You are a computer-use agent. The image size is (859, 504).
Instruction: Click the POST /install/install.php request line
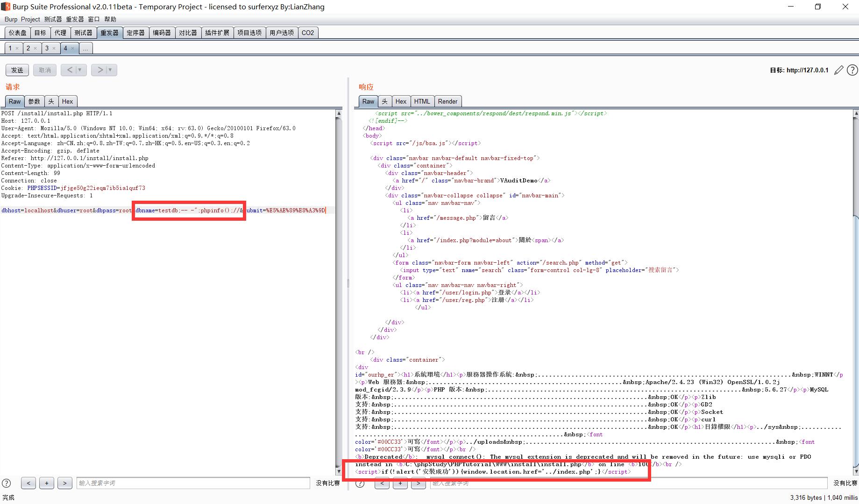[57, 113]
